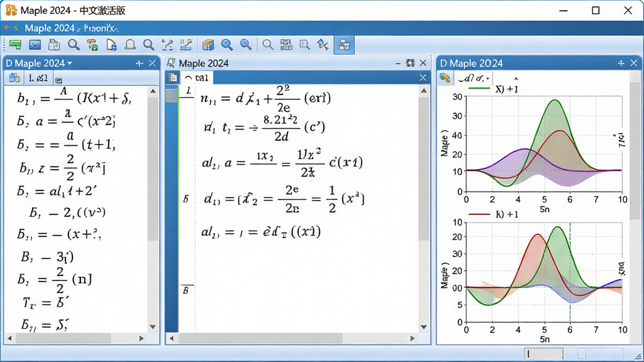Select the left panel's l. &1 tab
This screenshot has width=644, height=362.
coord(38,77)
